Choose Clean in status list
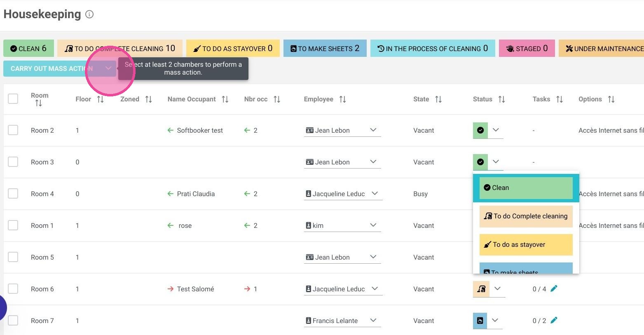644x335 pixels. click(526, 188)
